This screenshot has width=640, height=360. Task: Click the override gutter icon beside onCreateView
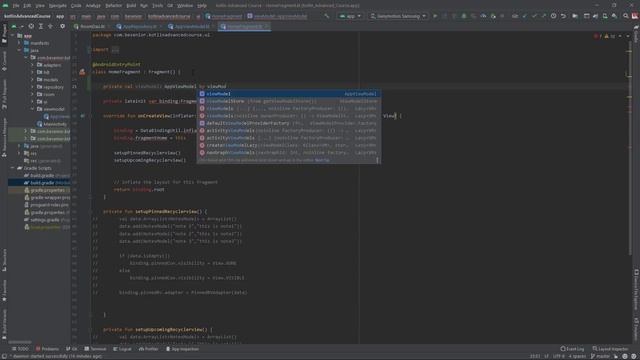82,116
